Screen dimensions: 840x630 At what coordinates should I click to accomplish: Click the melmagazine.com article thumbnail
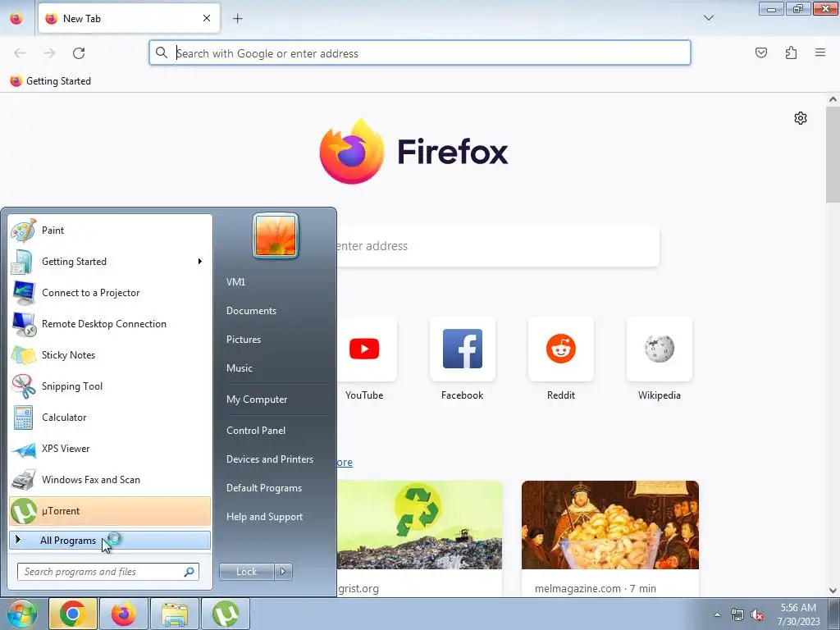pyautogui.click(x=610, y=525)
